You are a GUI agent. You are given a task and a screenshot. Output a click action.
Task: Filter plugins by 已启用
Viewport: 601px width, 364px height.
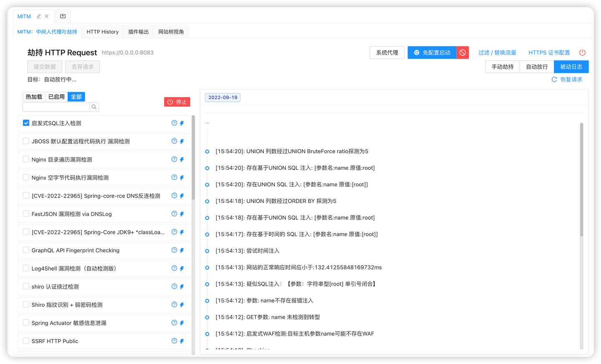[x=56, y=97]
